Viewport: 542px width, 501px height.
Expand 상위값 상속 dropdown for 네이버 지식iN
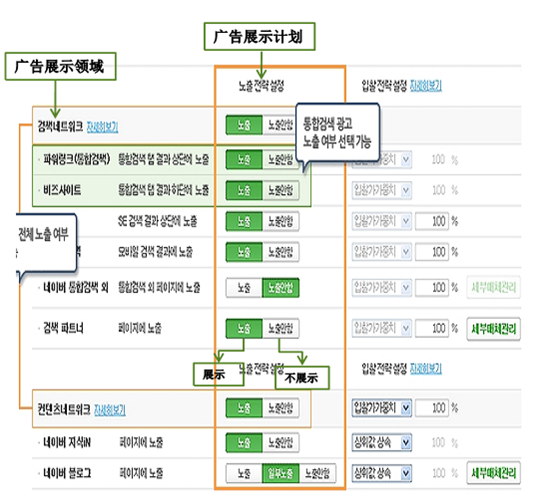(382, 442)
